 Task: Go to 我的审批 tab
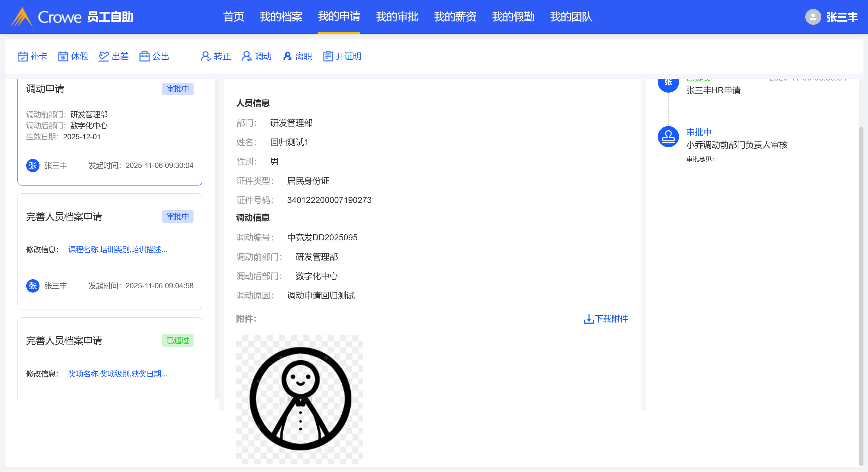(x=397, y=17)
